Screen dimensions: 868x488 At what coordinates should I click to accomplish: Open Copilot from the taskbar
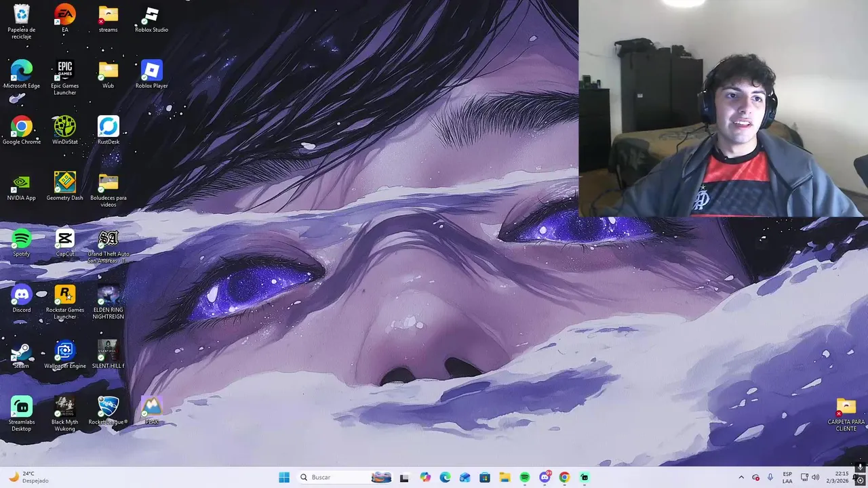coord(425,477)
